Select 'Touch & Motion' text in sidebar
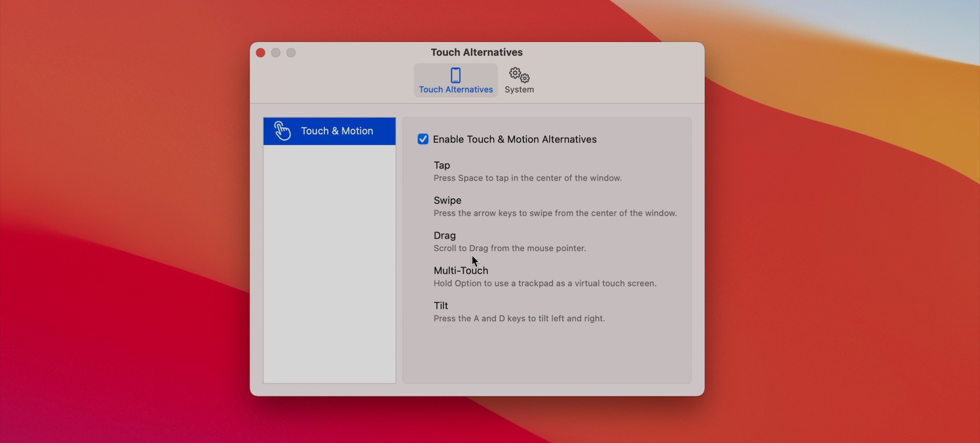The width and height of the screenshot is (980, 443). pos(337,131)
